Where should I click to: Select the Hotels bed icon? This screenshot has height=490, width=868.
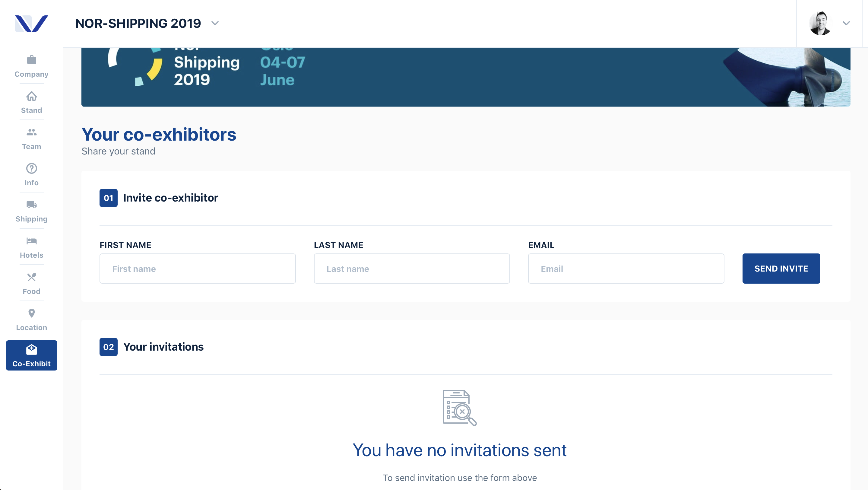(x=31, y=240)
